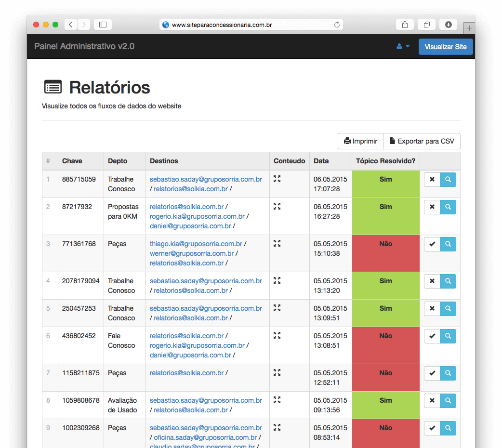View details of row 885715059 with magnifier
Viewport: 502px width, 448px height.
click(x=448, y=180)
